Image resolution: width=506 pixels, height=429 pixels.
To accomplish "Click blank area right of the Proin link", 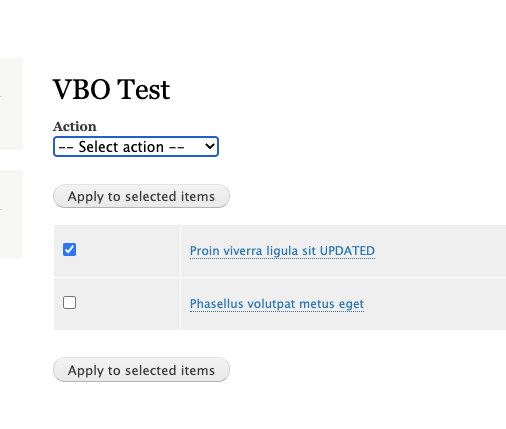I will tap(440, 251).
